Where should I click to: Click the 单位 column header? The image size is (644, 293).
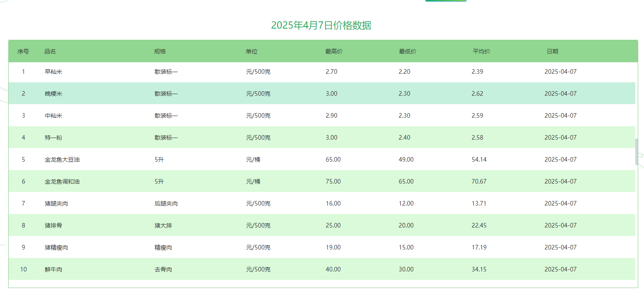252,51
